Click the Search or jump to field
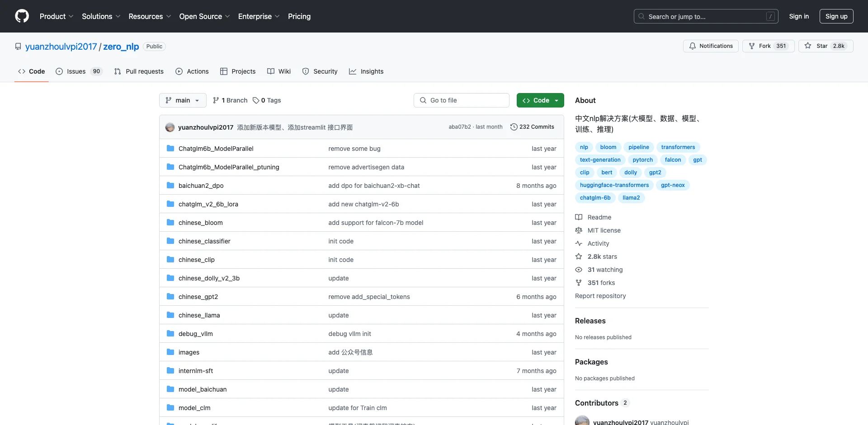This screenshot has height=425, width=868. 706,16
